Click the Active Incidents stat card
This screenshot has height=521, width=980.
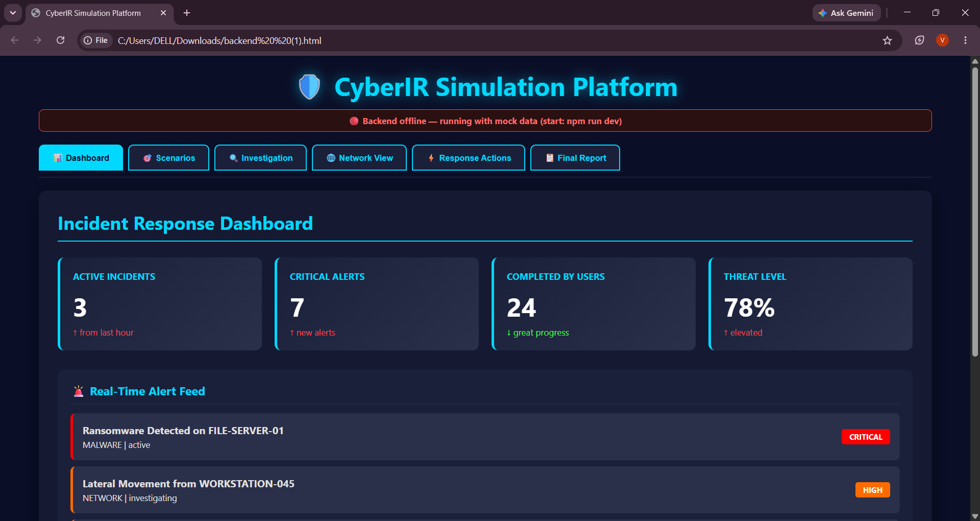pos(160,304)
